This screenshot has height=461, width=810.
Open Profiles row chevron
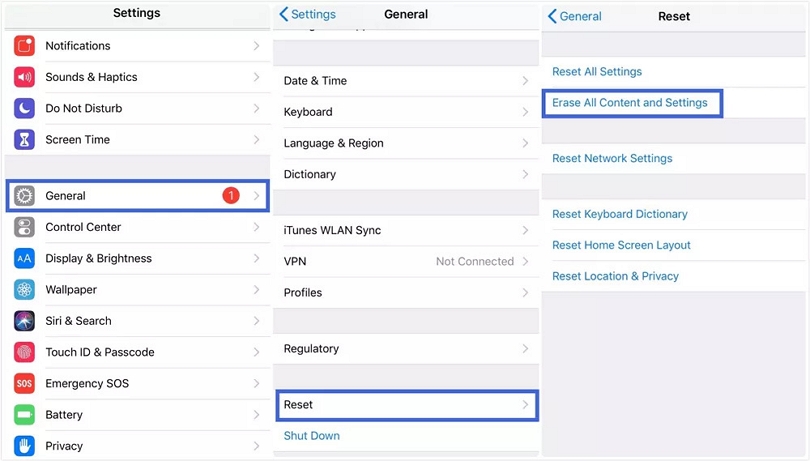click(x=525, y=293)
